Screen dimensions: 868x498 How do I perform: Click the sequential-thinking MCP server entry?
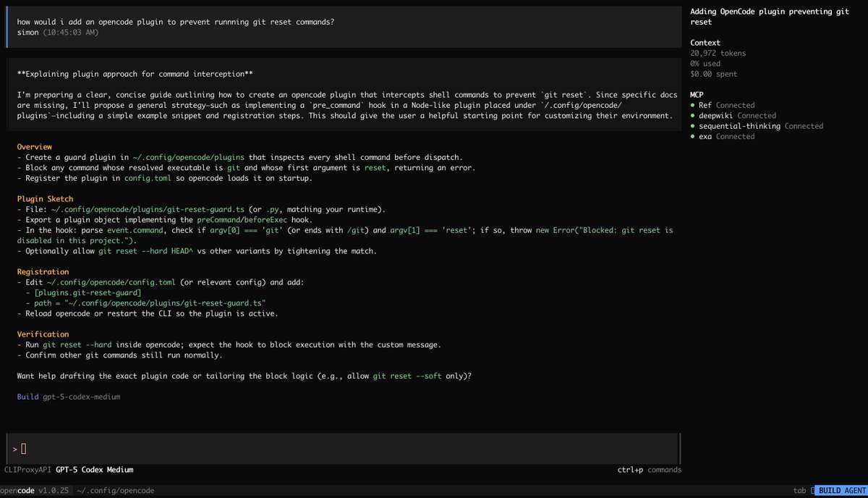(x=757, y=126)
